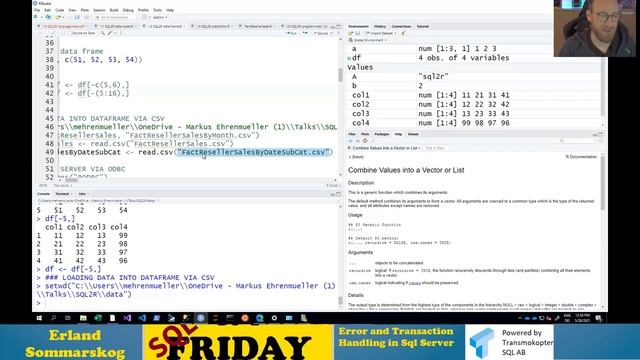Open the Debug menu

pyautogui.click(x=128, y=10)
